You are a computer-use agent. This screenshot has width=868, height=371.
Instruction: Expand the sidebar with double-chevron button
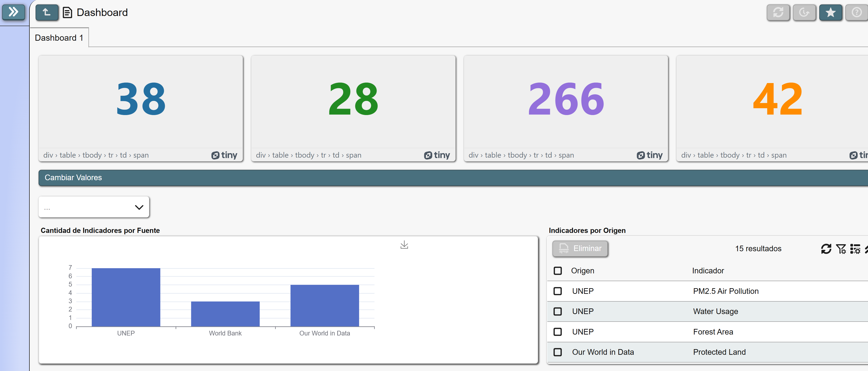(13, 12)
